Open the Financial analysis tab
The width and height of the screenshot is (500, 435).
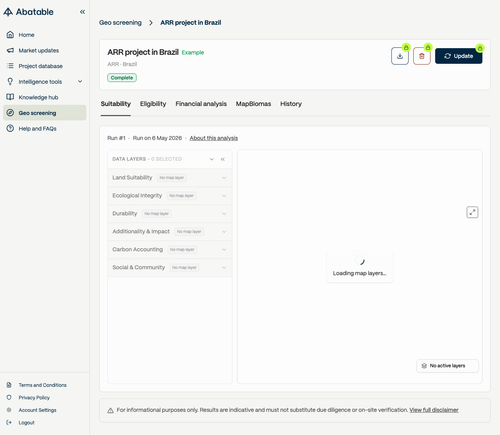point(201,104)
